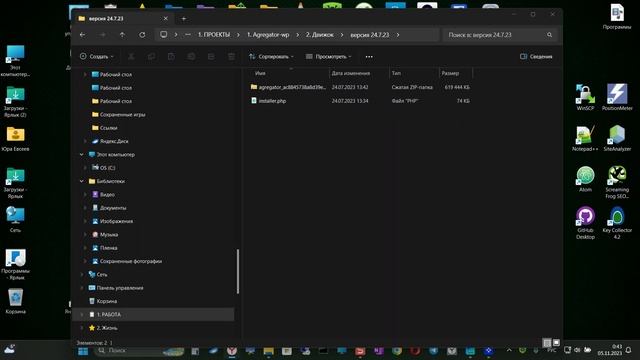Open clock showing 05.11.2023 in taskbar
Screen dimensions: 640x360
609,350
